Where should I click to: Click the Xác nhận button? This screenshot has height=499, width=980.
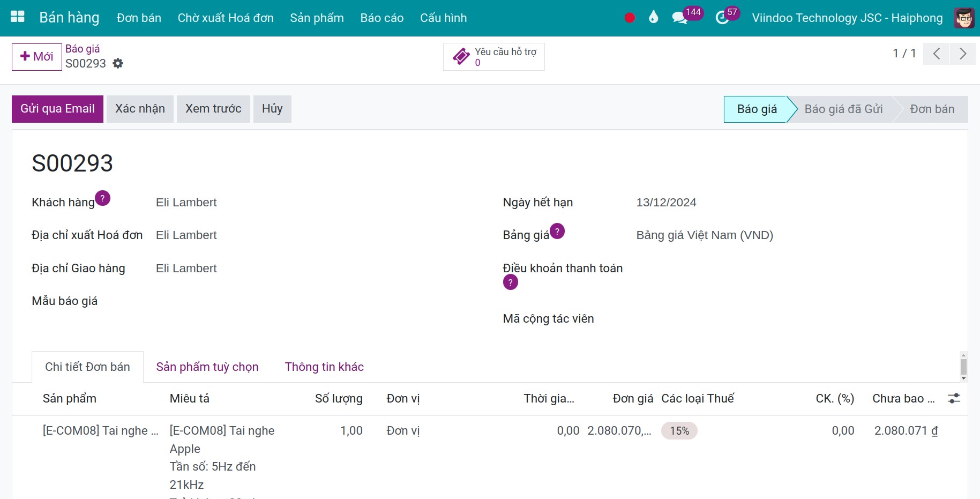click(x=140, y=109)
